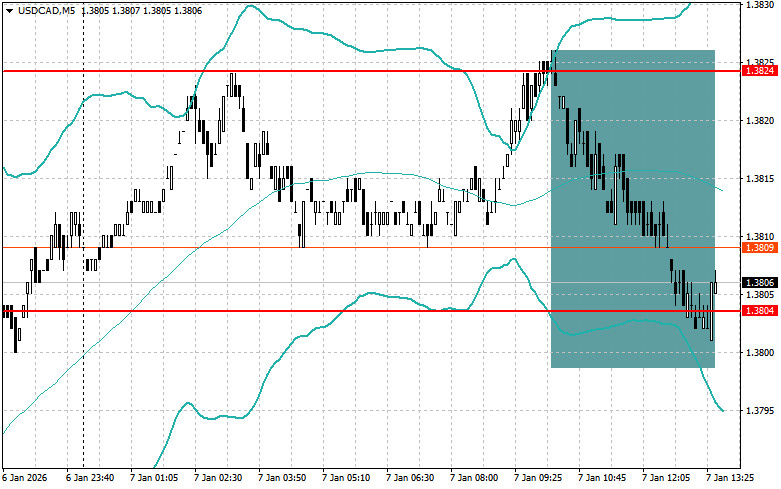Screen dimensions: 781x489
Task: Select the teal shaded rectangle object
Action: [x=633, y=209]
